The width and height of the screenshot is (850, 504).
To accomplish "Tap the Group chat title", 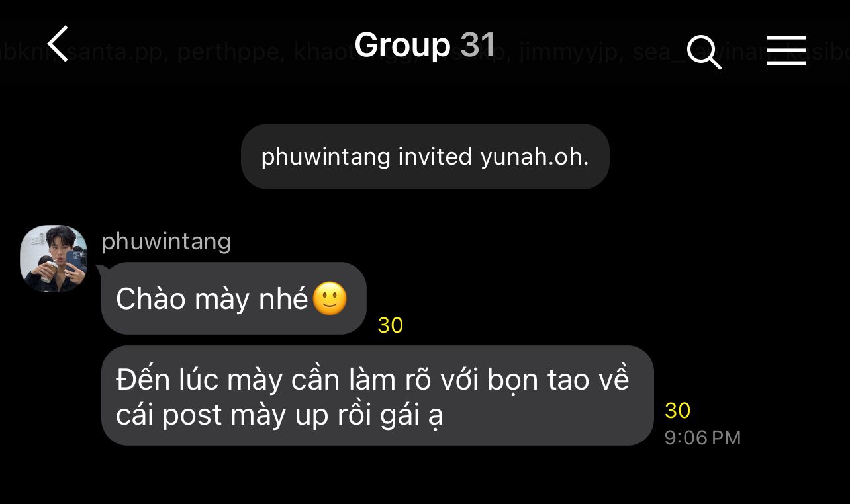I will pyautogui.click(x=402, y=45).
